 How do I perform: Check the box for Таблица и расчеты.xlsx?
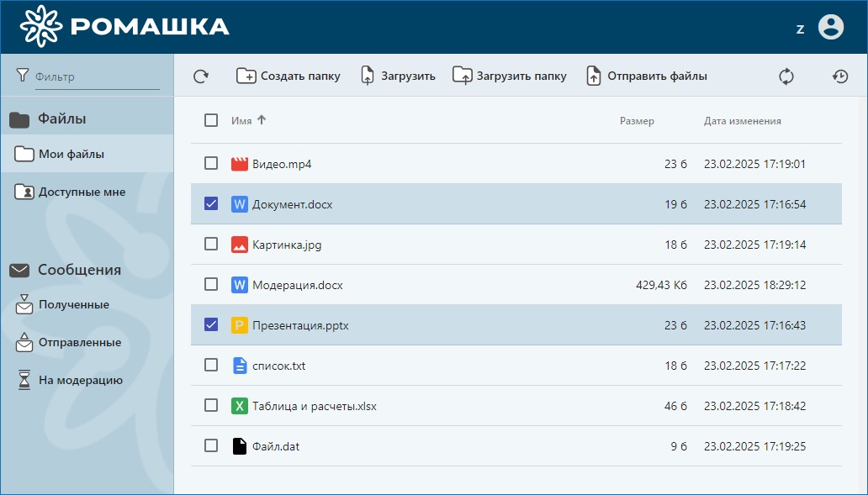211,405
